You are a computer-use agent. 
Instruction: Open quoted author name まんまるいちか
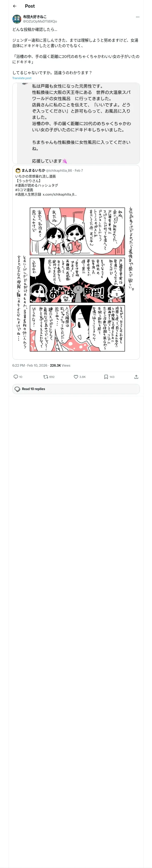point(33,171)
